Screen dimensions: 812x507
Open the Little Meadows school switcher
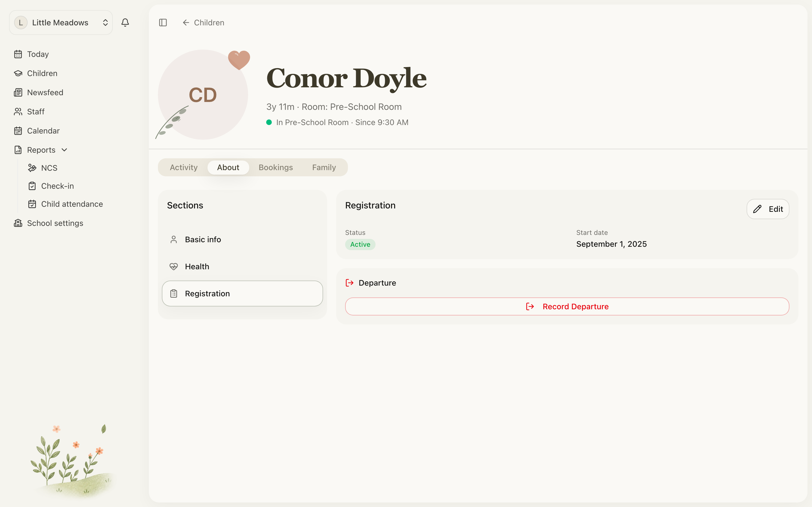pos(61,23)
